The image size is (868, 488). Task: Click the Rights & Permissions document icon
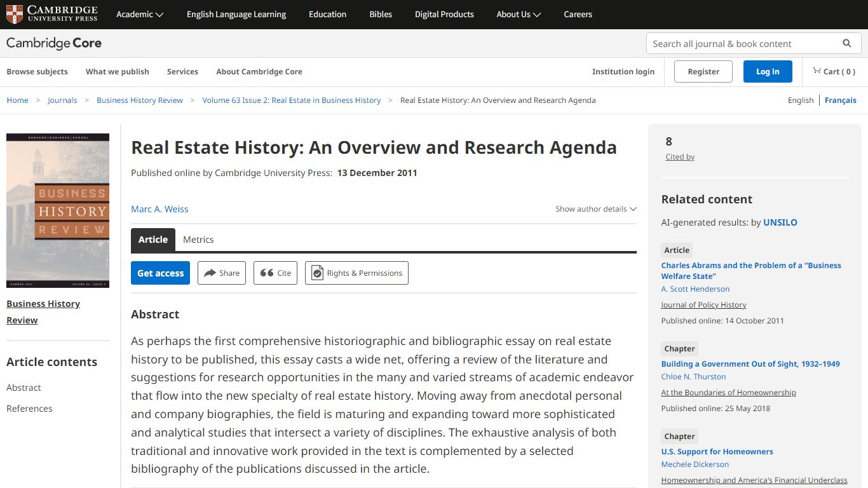317,273
